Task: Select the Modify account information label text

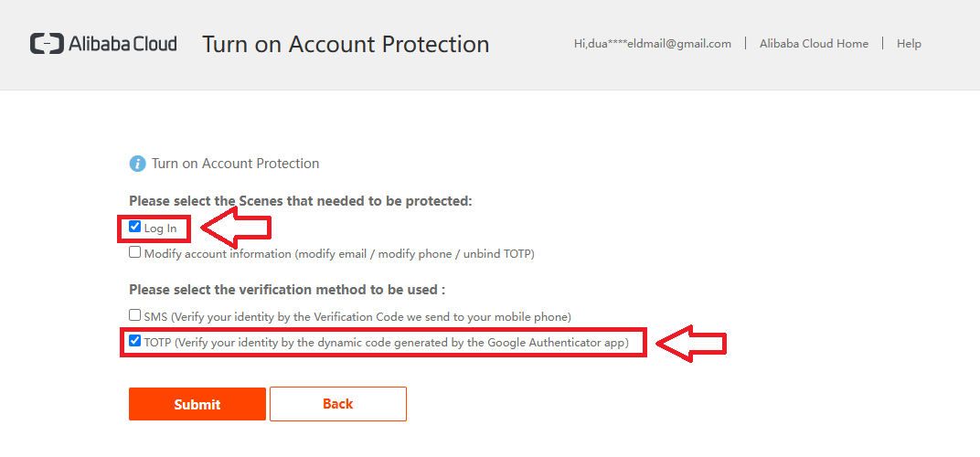Action: [x=339, y=254]
